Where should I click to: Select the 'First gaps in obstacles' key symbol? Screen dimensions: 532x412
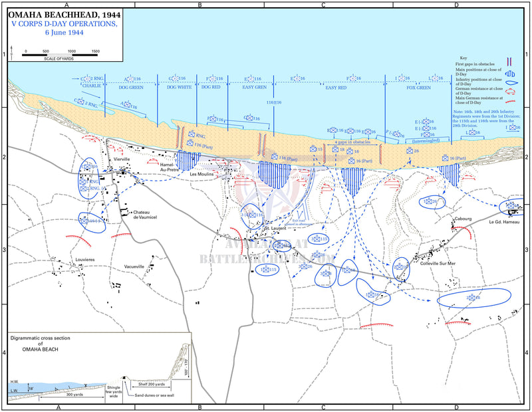[x=509, y=61]
